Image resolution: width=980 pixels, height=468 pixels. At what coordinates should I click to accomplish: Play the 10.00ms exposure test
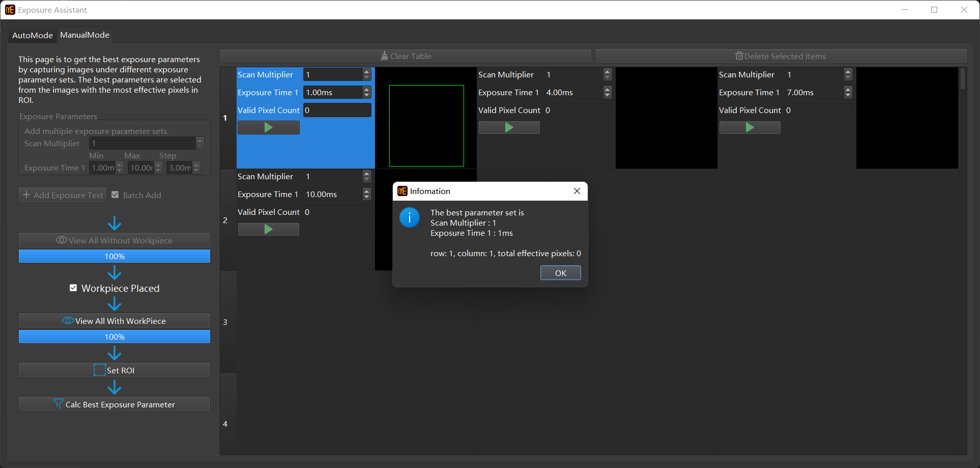coord(268,230)
